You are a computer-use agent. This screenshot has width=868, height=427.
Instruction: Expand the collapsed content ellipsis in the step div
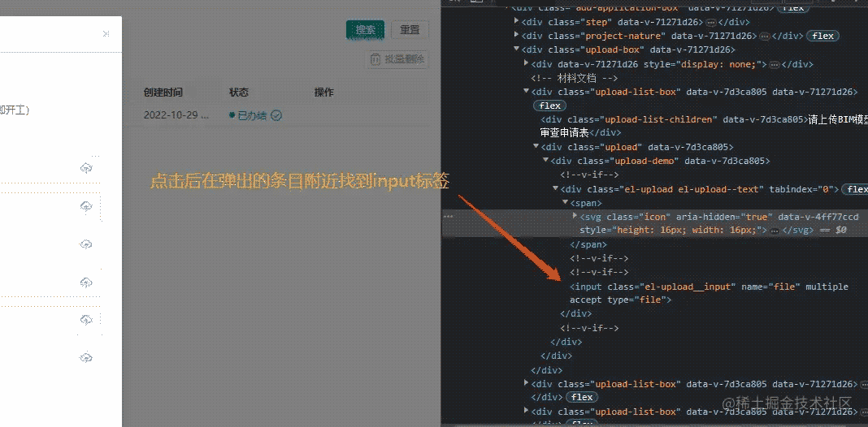click(710, 22)
